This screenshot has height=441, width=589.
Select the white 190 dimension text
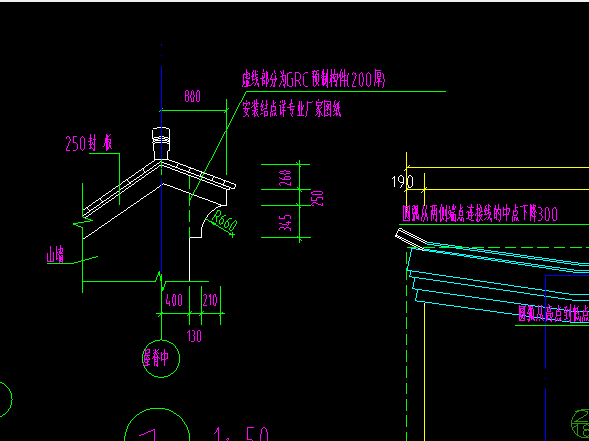[402, 182]
